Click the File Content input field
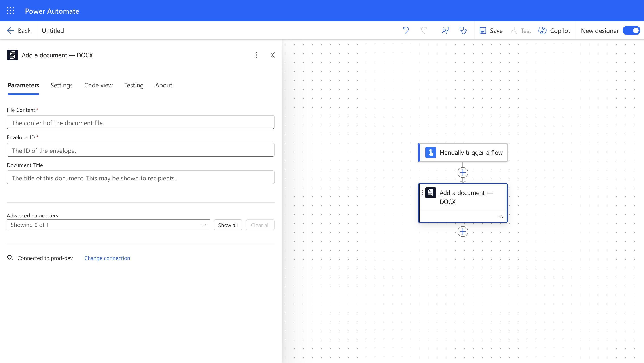 click(140, 122)
